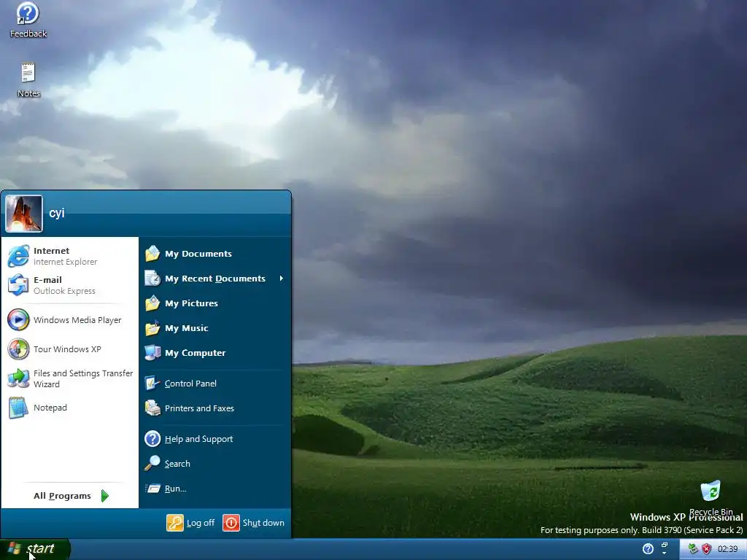This screenshot has width=747, height=560.
Task: Expand the All Programs list
Action: click(x=71, y=496)
